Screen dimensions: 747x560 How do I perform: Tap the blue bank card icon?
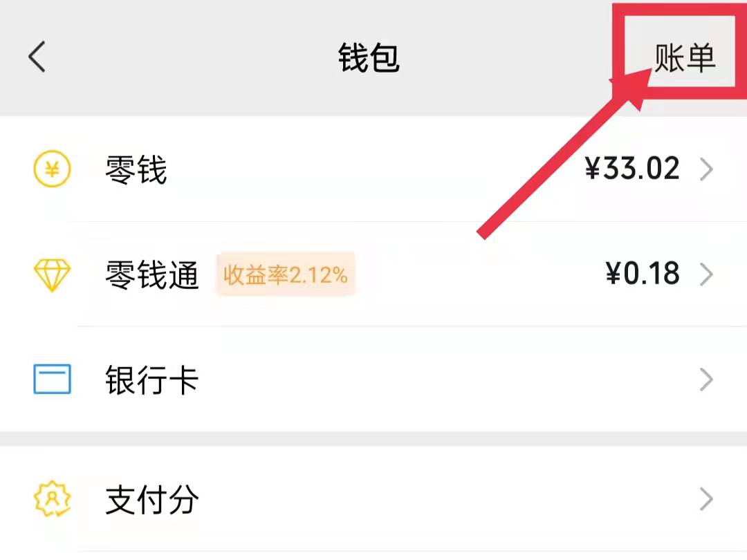[52, 380]
